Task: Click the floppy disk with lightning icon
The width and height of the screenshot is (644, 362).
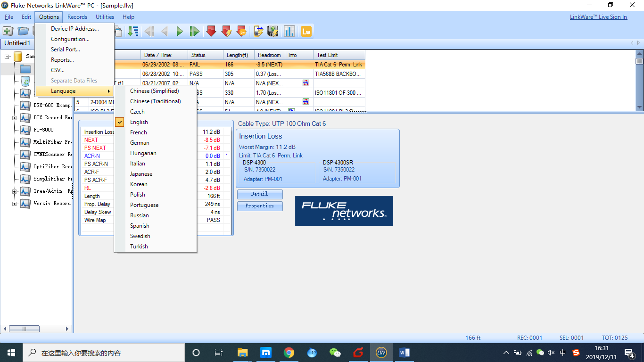Action: click(272, 32)
